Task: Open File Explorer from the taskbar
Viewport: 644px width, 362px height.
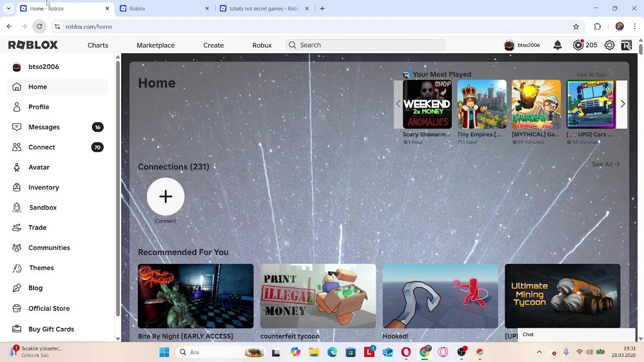Action: click(314, 352)
